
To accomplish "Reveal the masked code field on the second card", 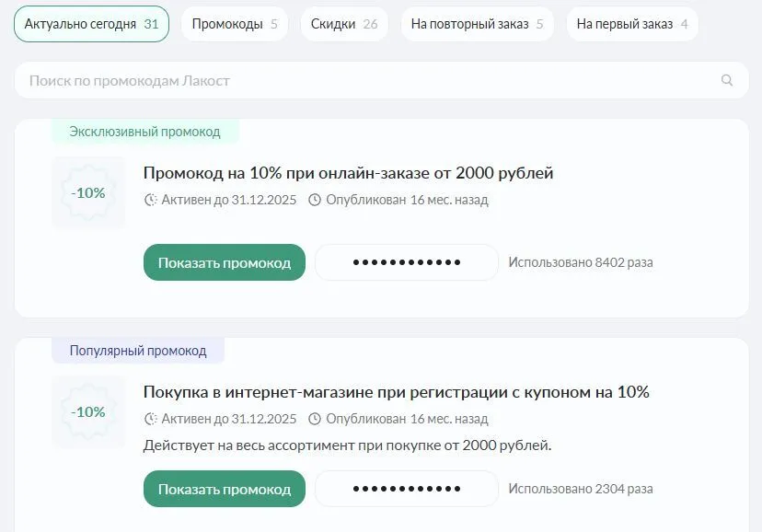I will tap(406, 488).
